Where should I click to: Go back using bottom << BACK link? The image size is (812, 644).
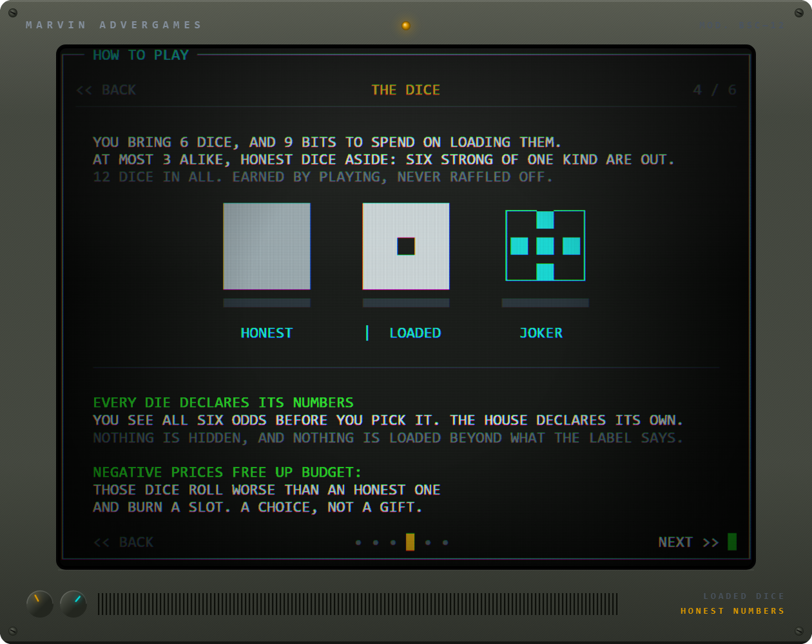(x=124, y=542)
